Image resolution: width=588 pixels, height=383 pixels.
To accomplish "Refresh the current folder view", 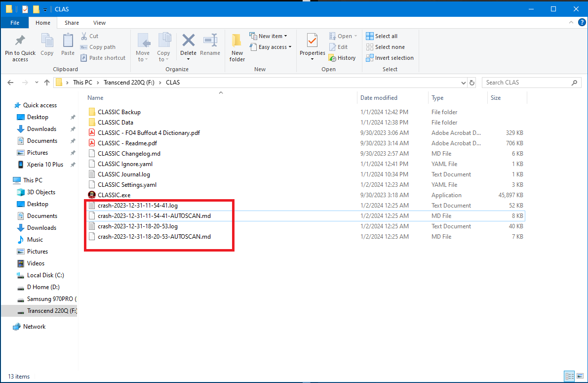I will (x=472, y=83).
